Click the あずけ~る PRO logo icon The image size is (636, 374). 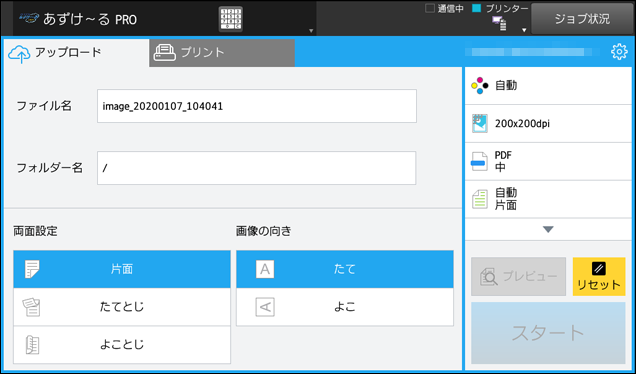click(29, 18)
